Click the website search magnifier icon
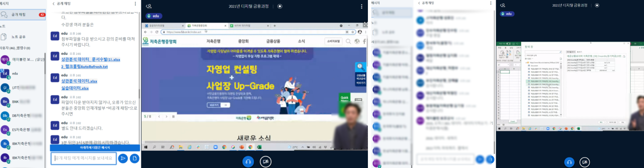The image size is (644, 168). (x=348, y=41)
